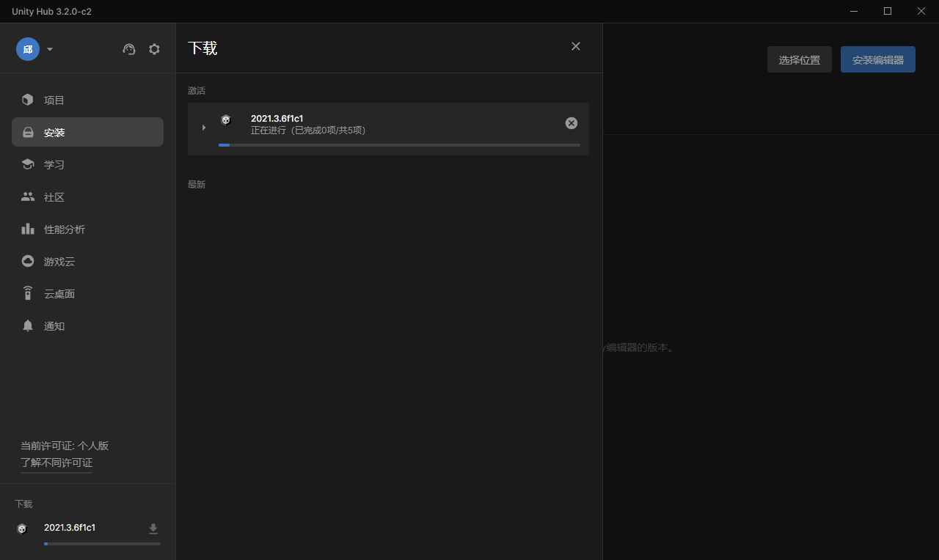The width and height of the screenshot is (939, 560).
Task: Click the 安装 drive icon
Action: pos(28,133)
